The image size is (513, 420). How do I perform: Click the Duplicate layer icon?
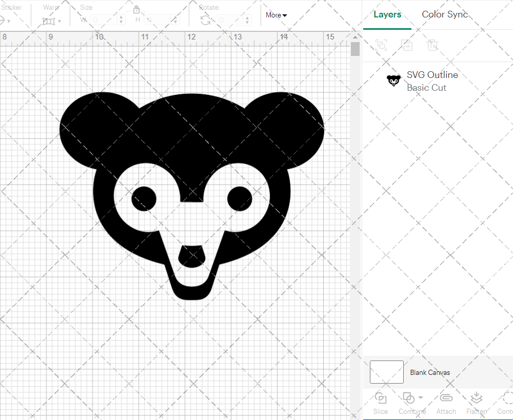407,45
